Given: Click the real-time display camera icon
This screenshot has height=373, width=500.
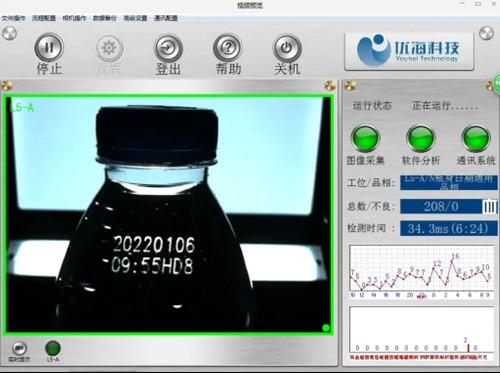Looking at the screenshot, I should [19, 348].
